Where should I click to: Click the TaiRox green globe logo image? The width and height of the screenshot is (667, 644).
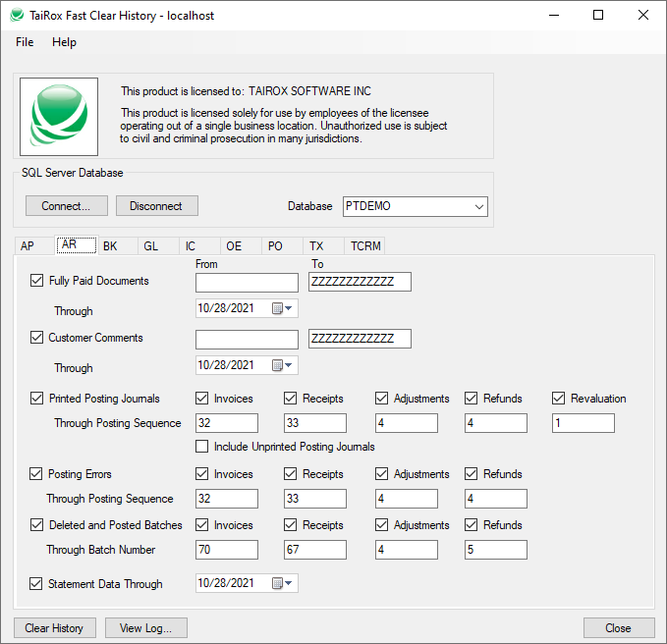pos(59,117)
